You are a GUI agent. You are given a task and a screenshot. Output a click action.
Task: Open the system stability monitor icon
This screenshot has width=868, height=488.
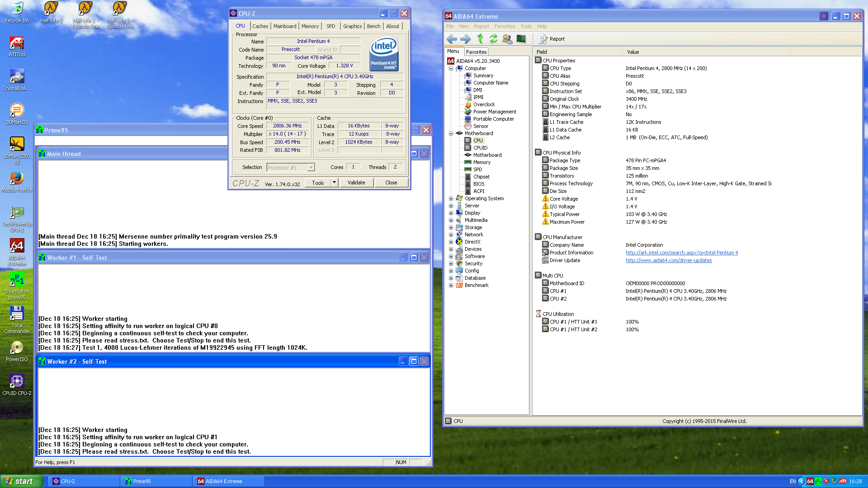521,39
